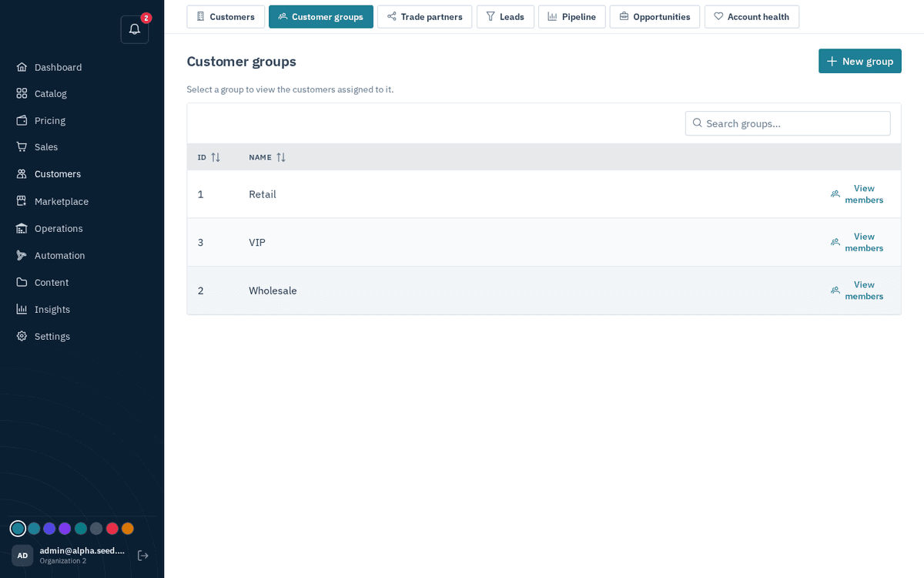Sort table by the ID column arrows
The width and height of the screenshot is (924, 578).
click(216, 157)
